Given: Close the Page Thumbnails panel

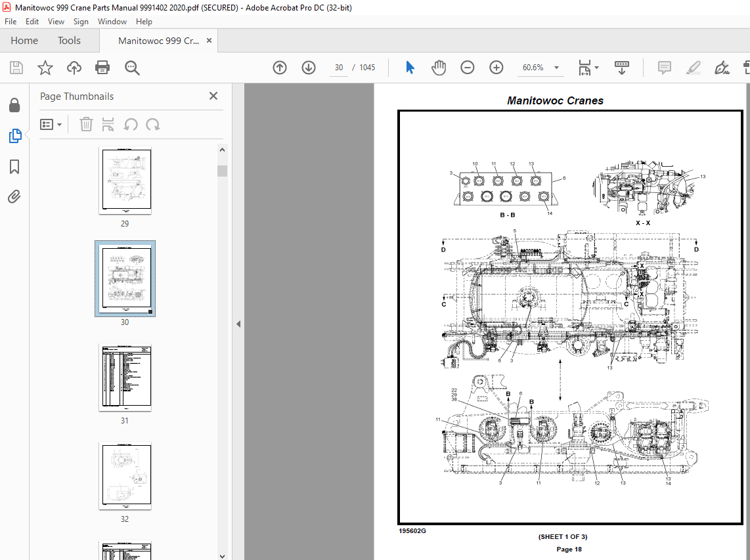Looking at the screenshot, I should pyautogui.click(x=213, y=96).
